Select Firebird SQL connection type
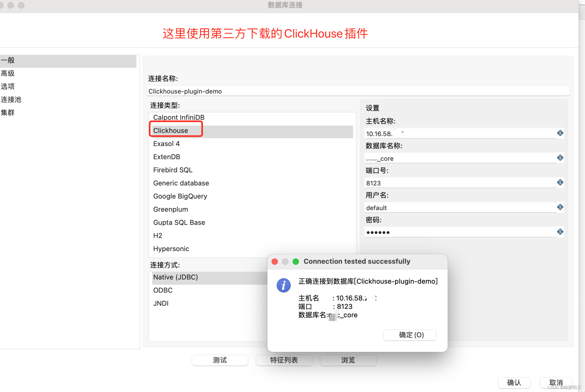Image resolution: width=585 pixels, height=392 pixels. click(252, 170)
